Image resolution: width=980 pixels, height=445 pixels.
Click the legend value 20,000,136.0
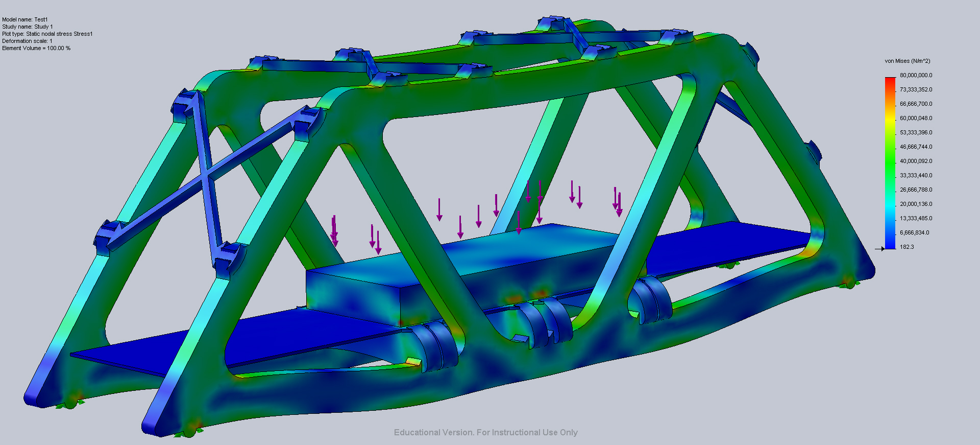(x=916, y=204)
